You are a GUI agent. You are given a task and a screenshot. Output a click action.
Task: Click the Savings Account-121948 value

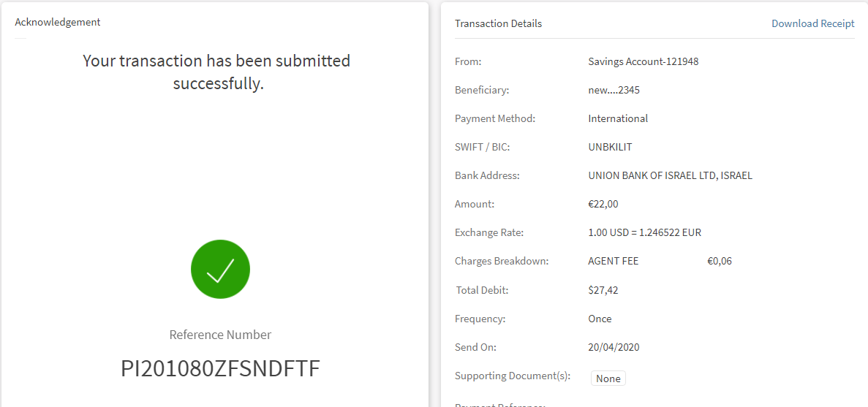coord(643,61)
